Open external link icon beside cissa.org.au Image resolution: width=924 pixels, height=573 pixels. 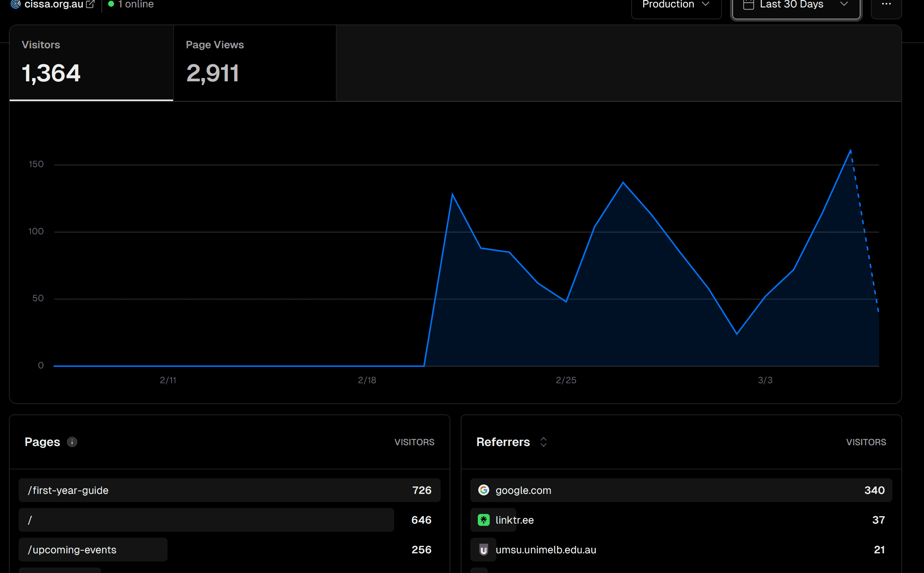click(x=90, y=4)
